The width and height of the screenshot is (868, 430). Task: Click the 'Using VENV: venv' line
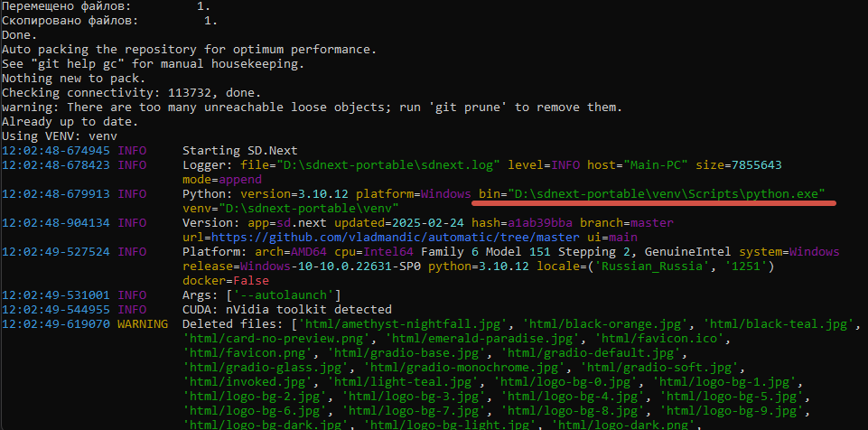[60, 136]
